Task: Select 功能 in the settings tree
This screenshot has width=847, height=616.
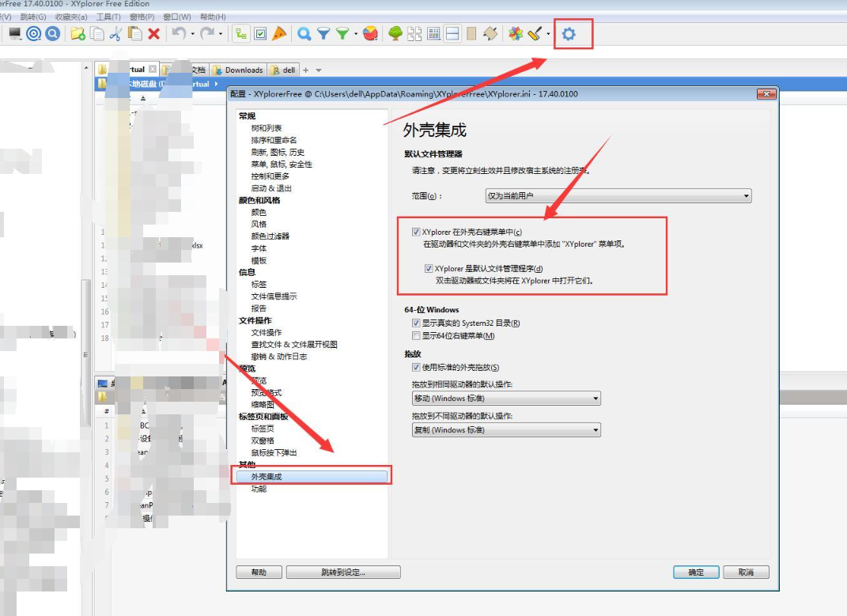Action: (x=259, y=489)
